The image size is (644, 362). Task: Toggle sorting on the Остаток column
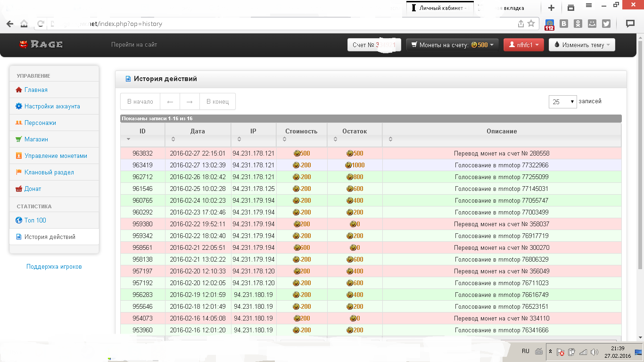click(x=335, y=139)
